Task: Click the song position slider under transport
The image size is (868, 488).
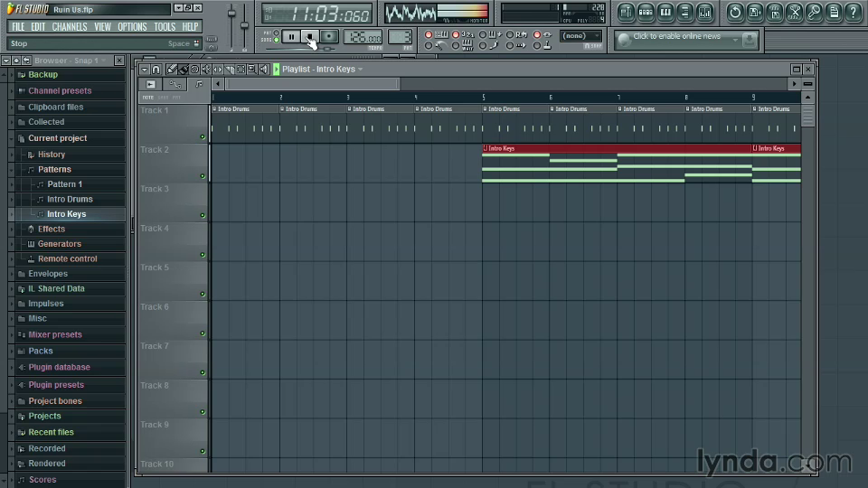Action: pos(327,49)
